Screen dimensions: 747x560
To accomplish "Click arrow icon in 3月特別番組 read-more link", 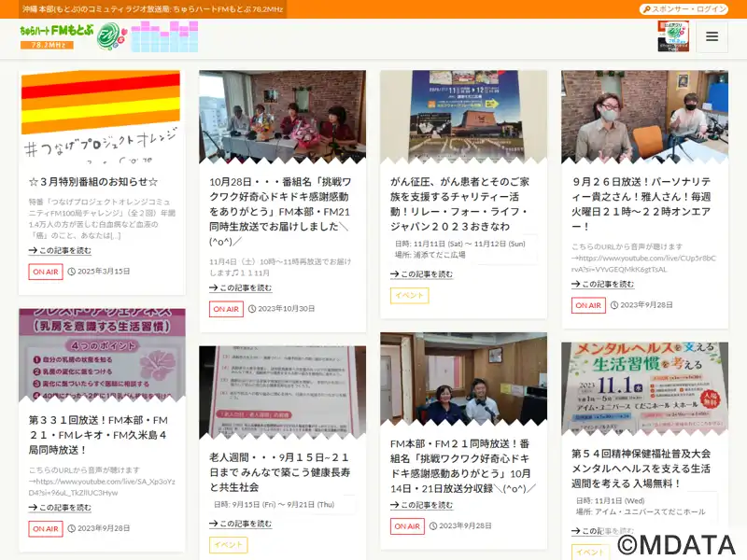I will 33,250.
